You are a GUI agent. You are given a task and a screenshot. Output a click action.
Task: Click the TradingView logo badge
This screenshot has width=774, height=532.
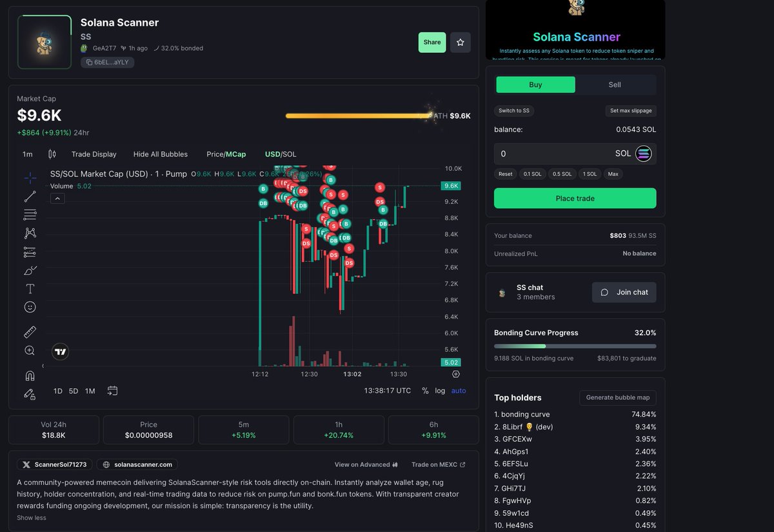click(x=61, y=352)
